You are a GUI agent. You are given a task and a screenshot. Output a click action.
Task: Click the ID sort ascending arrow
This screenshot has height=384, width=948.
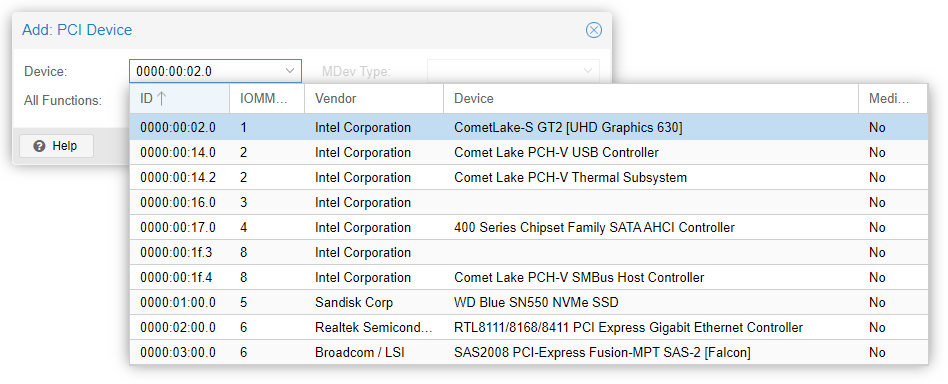161,98
